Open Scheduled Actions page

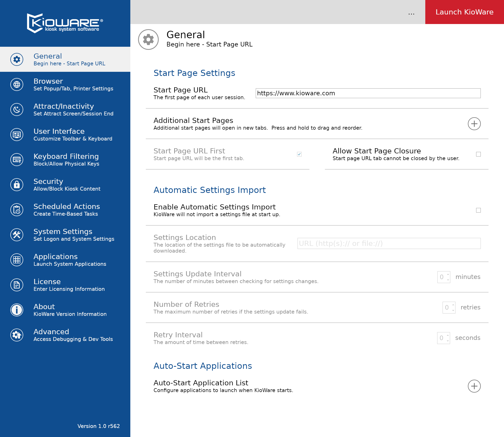coord(65,210)
